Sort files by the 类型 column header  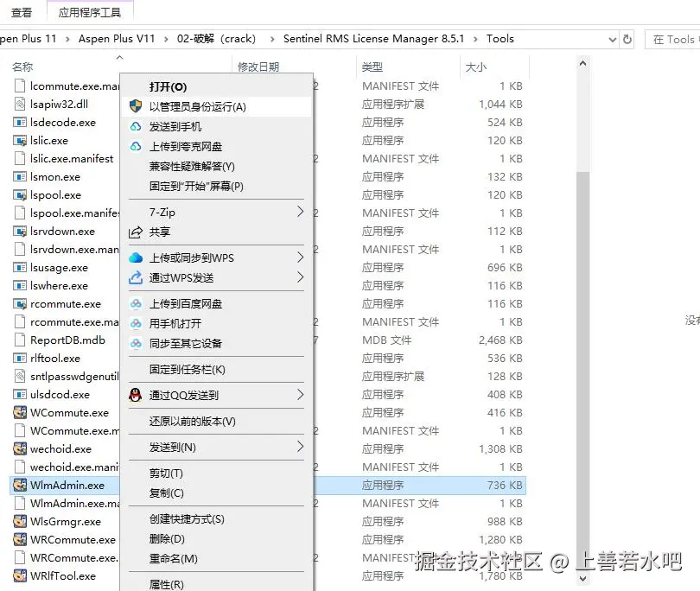[372, 67]
